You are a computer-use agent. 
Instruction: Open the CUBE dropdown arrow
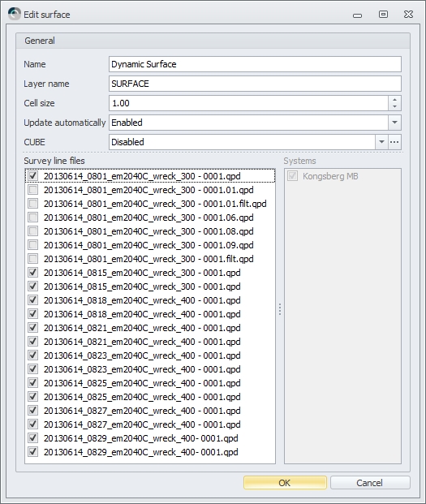point(381,142)
